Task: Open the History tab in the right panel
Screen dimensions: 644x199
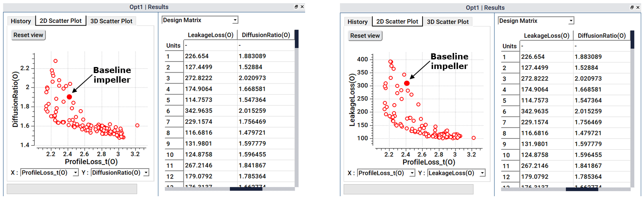Action: [x=357, y=22]
